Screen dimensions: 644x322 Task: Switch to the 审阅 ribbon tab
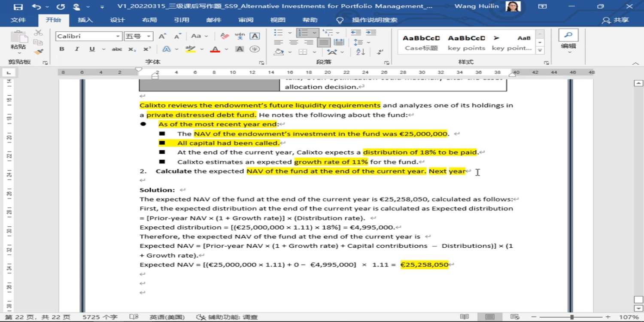246,20
